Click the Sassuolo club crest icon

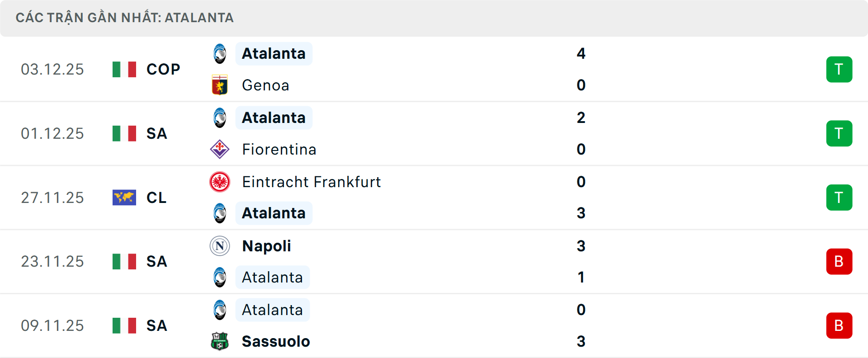pyautogui.click(x=220, y=341)
